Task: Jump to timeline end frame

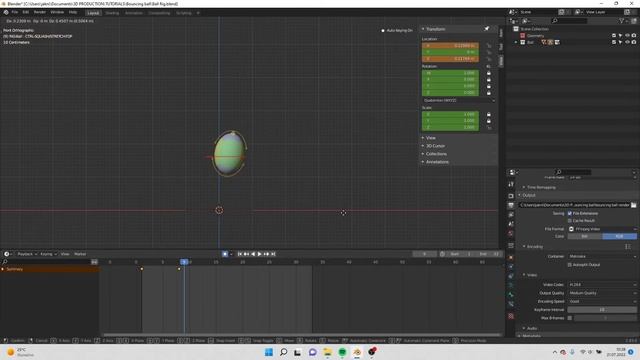Action: (x=273, y=254)
